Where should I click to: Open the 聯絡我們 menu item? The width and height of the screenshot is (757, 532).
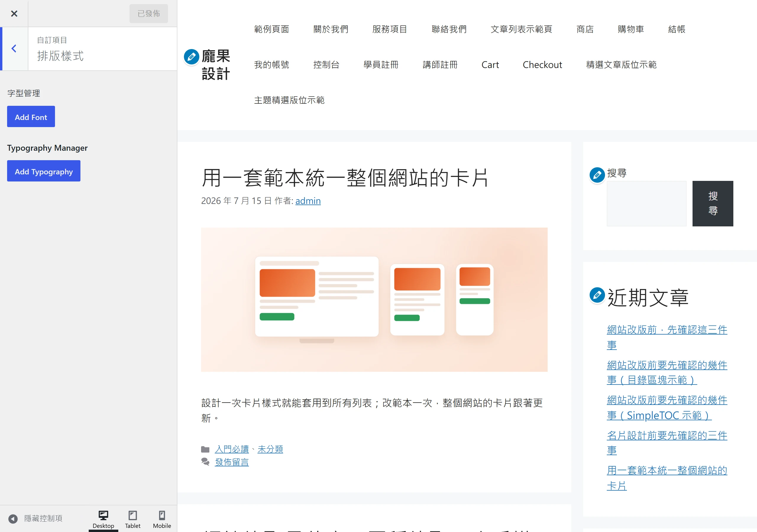click(x=449, y=29)
